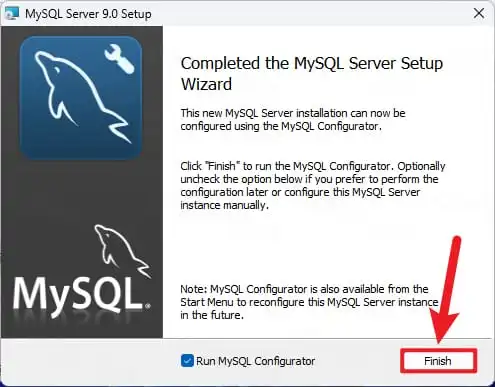Click the word 'Wizard' in the heading
The height and width of the screenshot is (387, 495).
click(x=206, y=84)
